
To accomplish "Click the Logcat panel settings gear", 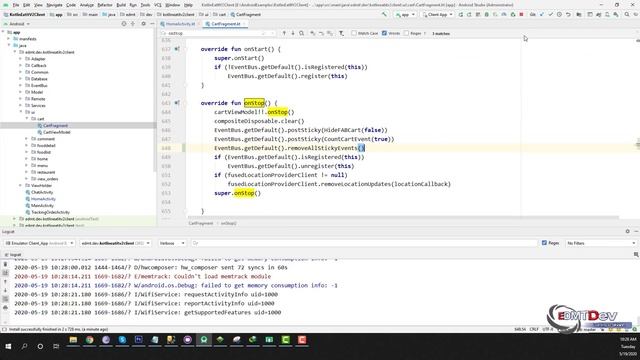I will coord(627,231).
